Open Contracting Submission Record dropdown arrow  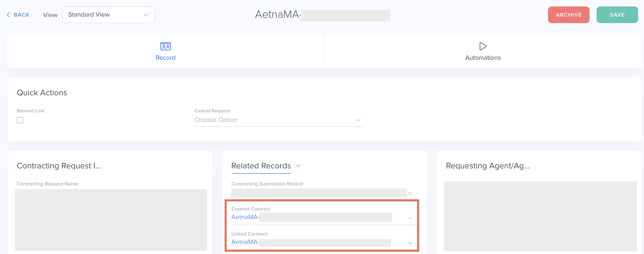[x=410, y=193]
